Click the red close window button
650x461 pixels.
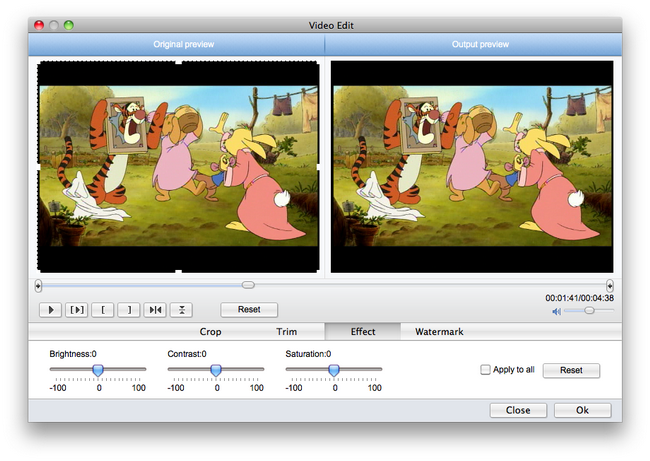pyautogui.click(x=39, y=25)
